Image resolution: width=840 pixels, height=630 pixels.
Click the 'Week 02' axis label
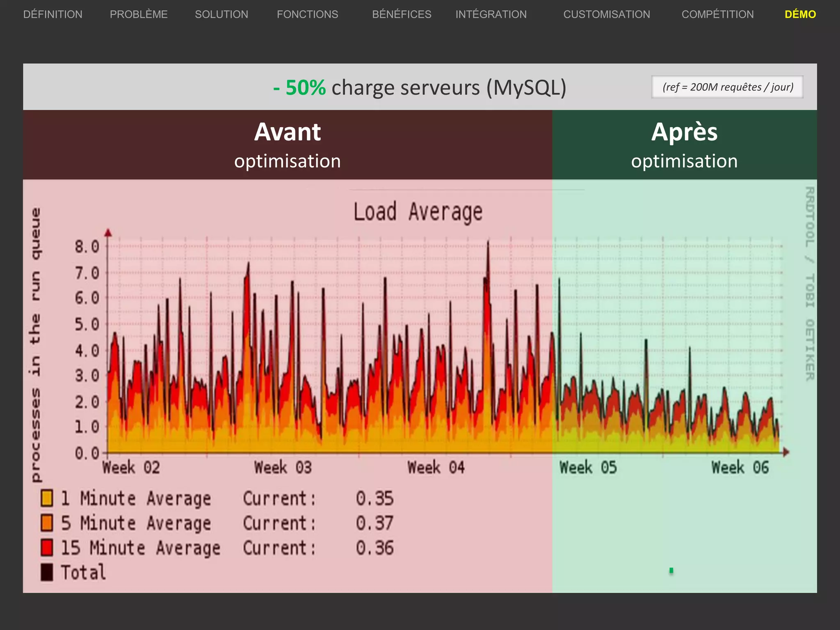131,468
